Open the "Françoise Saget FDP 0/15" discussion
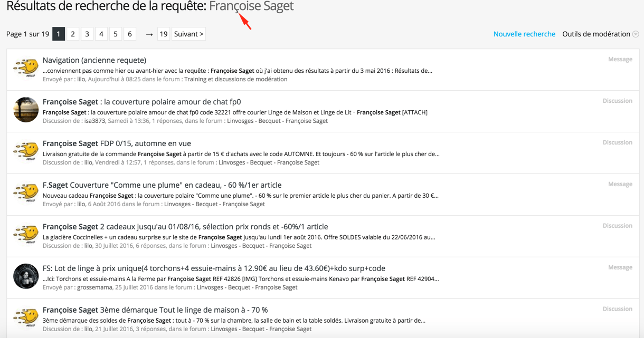 tap(117, 143)
